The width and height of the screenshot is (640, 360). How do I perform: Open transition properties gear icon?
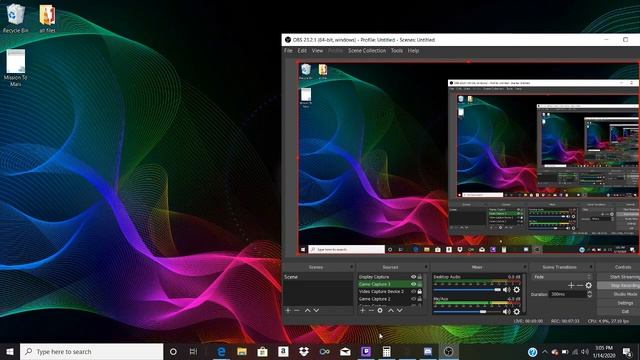(x=589, y=285)
